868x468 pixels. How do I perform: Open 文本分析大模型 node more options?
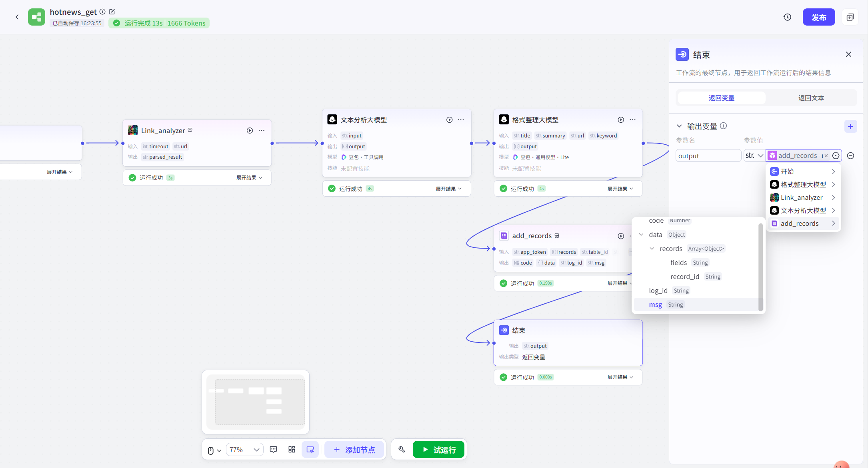[461, 120]
